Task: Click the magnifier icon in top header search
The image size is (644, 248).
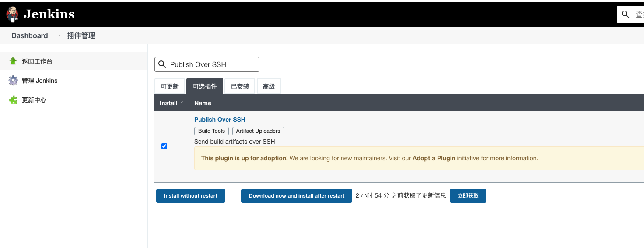Action: (626, 14)
